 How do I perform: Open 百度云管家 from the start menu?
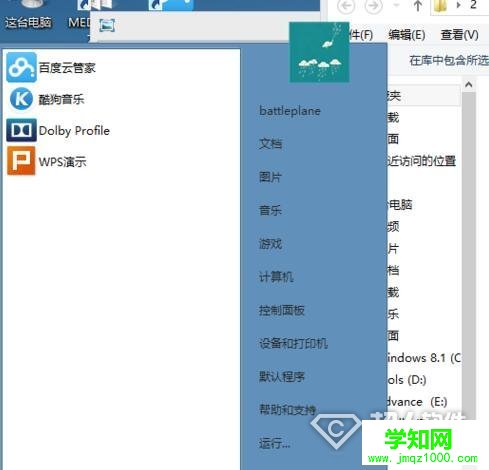[x=52, y=68]
